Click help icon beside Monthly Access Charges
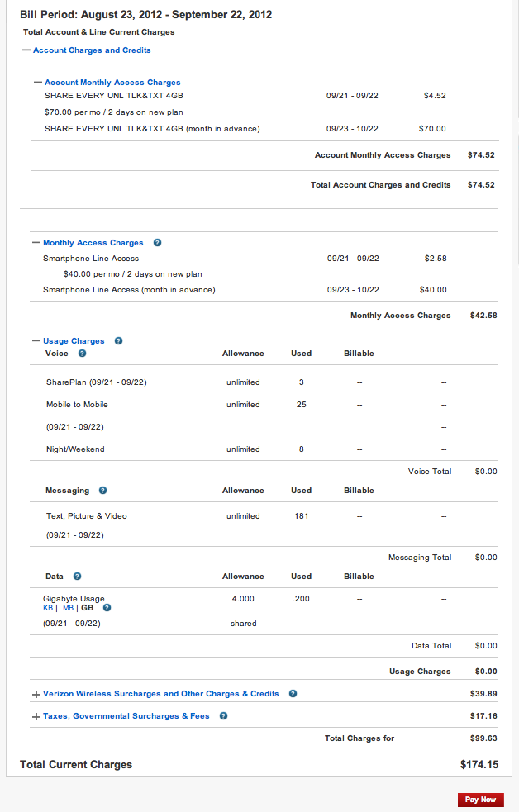Screen dimensions: 519x812 click(157, 243)
